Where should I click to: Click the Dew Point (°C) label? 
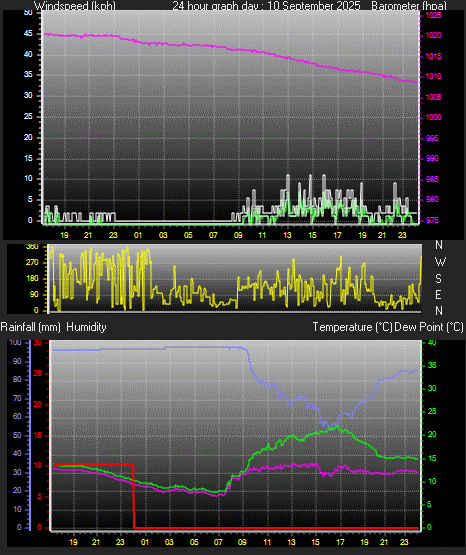pyautogui.click(x=429, y=327)
